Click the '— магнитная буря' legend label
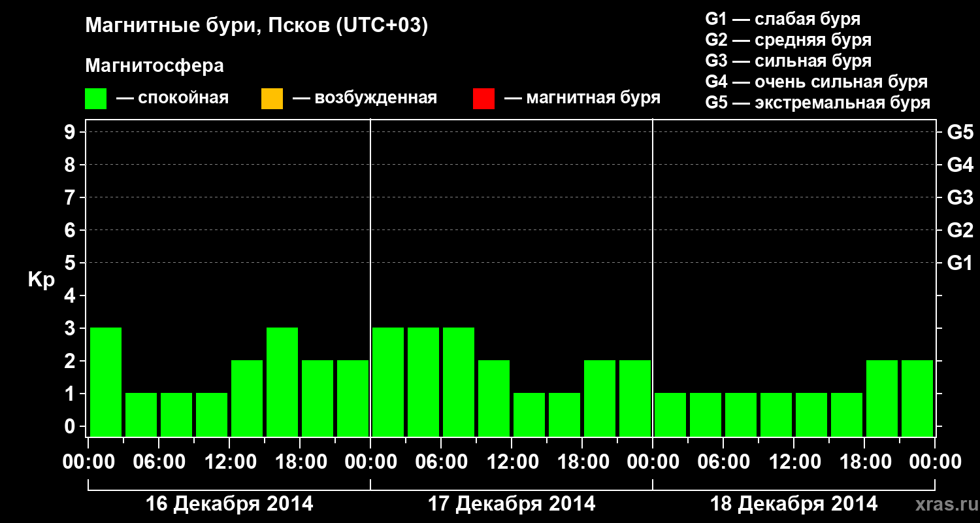The height and width of the screenshot is (523, 980). 583,99
